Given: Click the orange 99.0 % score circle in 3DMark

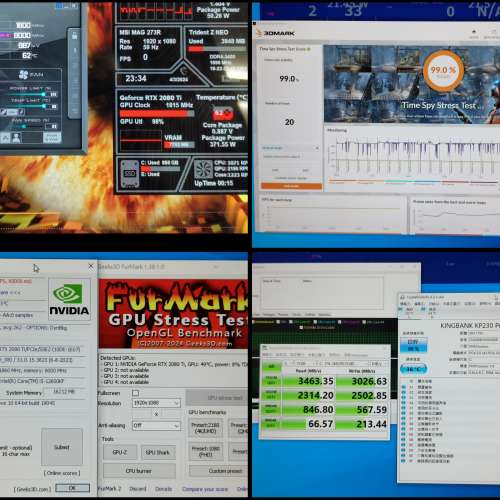Looking at the screenshot, I should (443, 71).
